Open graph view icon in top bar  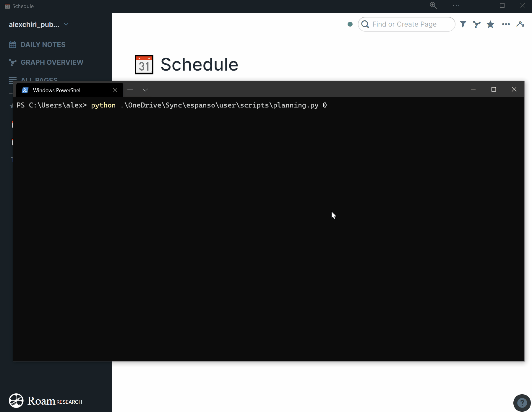click(x=476, y=24)
